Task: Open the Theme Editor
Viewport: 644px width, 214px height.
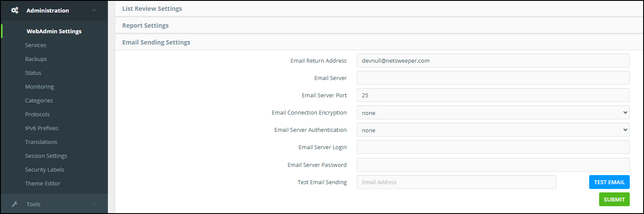Action: click(43, 183)
